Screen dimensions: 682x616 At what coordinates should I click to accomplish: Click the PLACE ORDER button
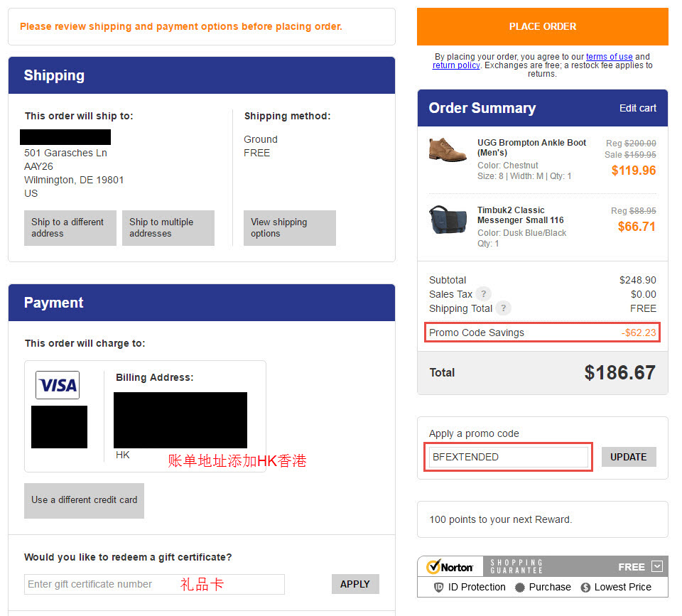(x=542, y=26)
